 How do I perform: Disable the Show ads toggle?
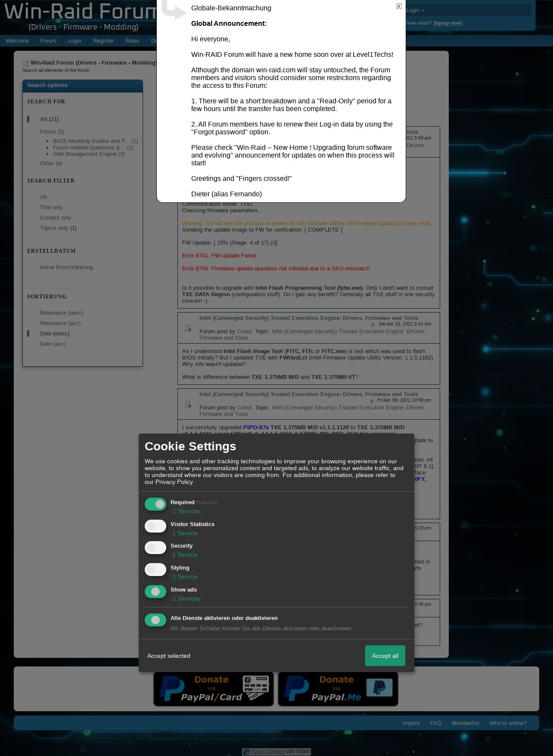(x=155, y=592)
